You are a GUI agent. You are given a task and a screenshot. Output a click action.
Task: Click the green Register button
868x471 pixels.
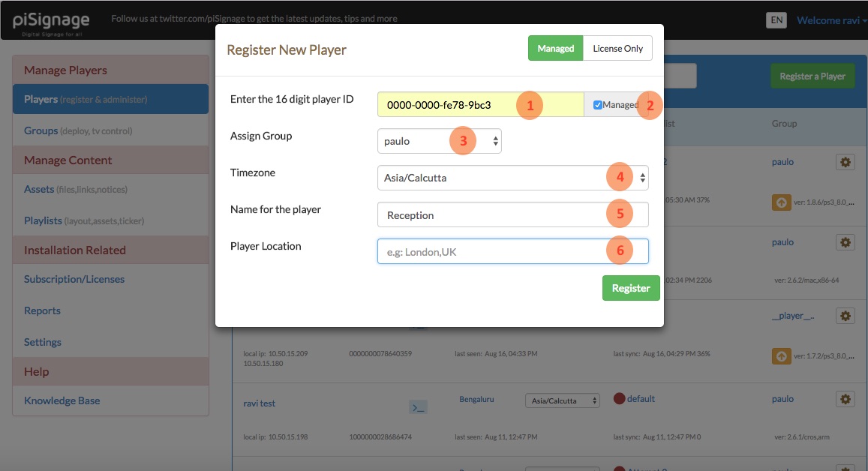click(630, 288)
